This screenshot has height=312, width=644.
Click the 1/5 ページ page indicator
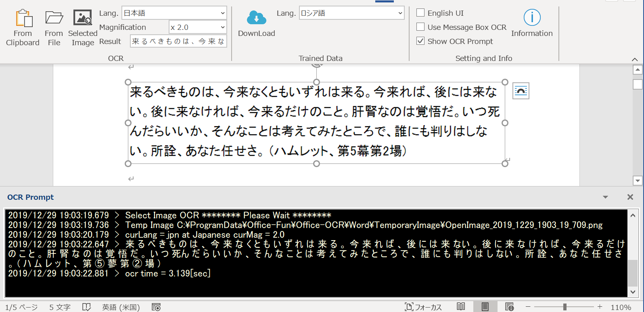coord(21,307)
